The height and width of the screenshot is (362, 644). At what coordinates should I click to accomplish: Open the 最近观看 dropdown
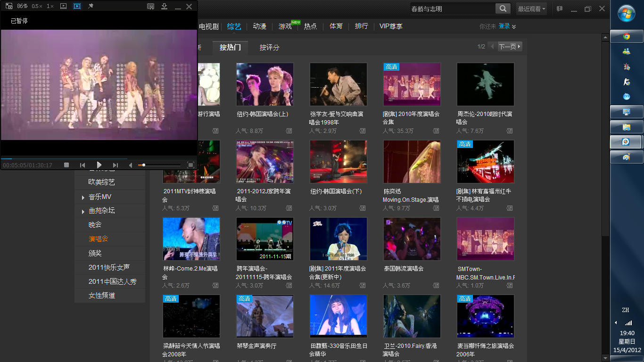pyautogui.click(x=531, y=8)
